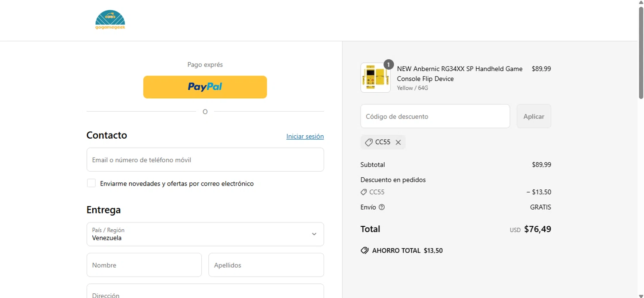Click the Nombre input field
This screenshot has width=644, height=298.
tap(144, 265)
